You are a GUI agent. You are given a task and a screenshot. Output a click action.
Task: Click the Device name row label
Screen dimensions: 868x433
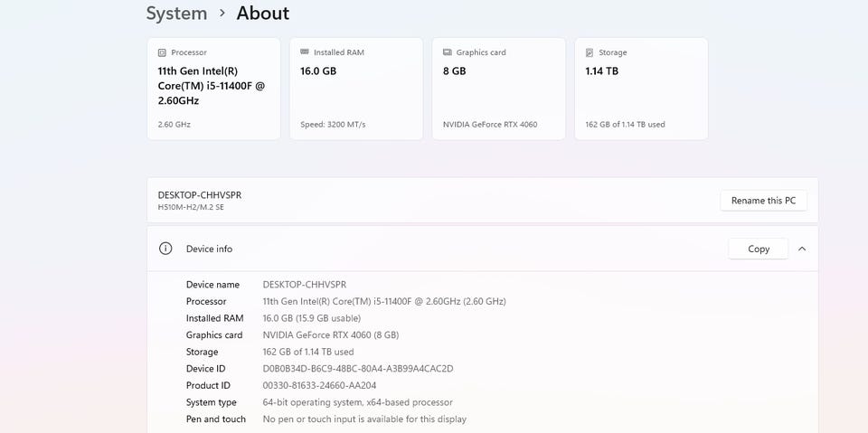click(212, 285)
